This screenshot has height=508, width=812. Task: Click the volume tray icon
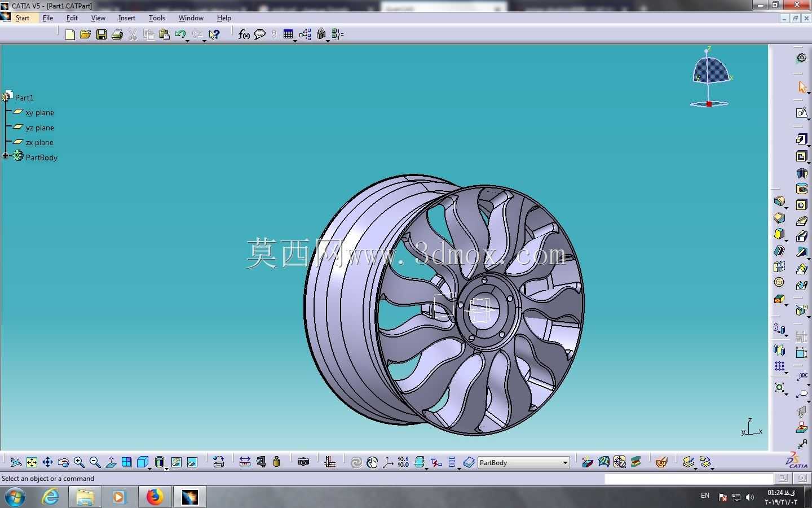750,497
